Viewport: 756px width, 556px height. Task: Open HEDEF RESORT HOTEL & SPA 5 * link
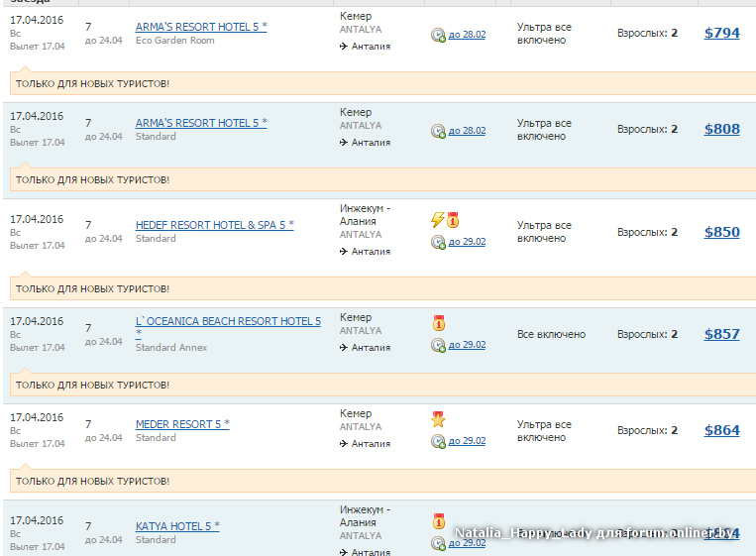[x=215, y=225]
